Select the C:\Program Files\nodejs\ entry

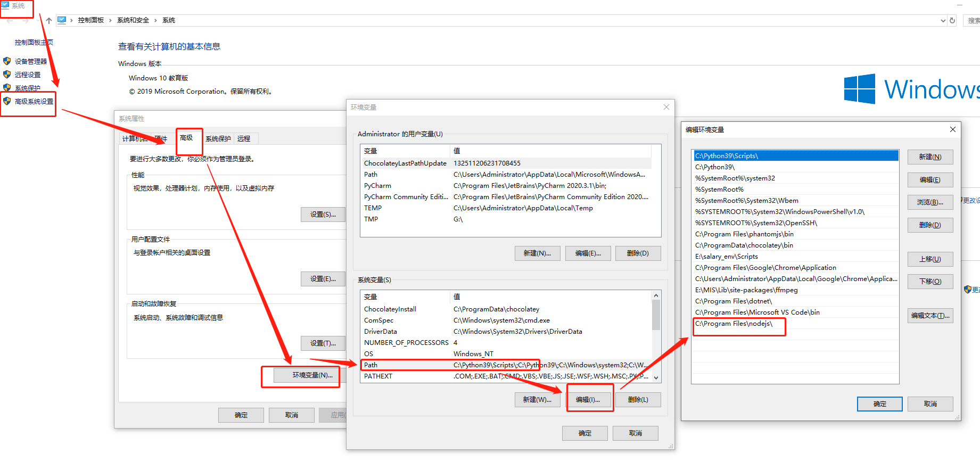click(795, 324)
